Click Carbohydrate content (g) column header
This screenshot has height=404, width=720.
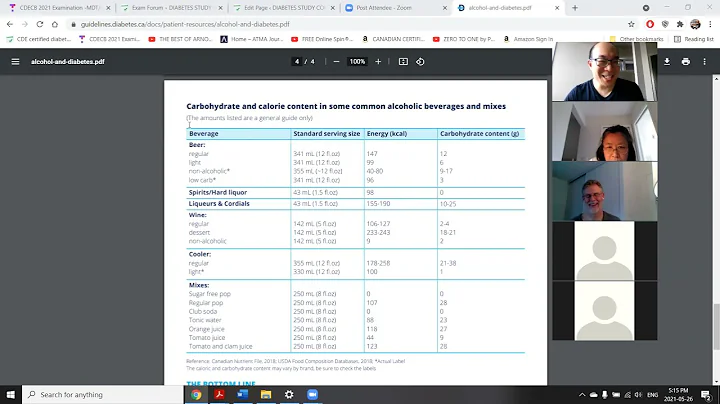tap(479, 134)
